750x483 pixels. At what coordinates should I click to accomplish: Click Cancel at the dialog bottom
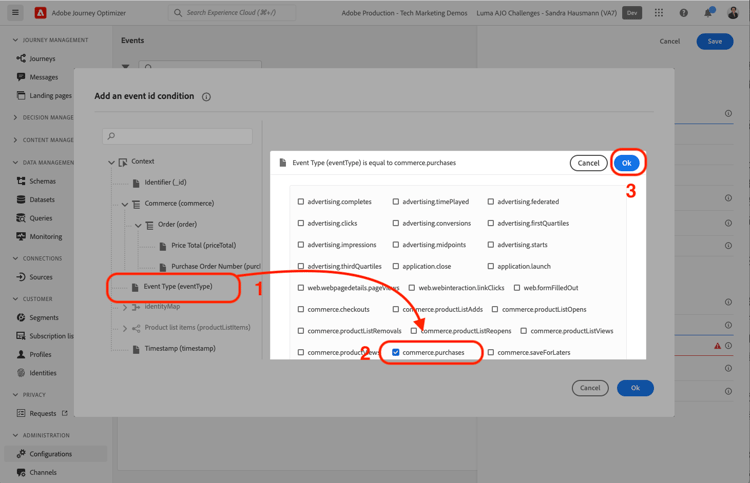(x=590, y=388)
